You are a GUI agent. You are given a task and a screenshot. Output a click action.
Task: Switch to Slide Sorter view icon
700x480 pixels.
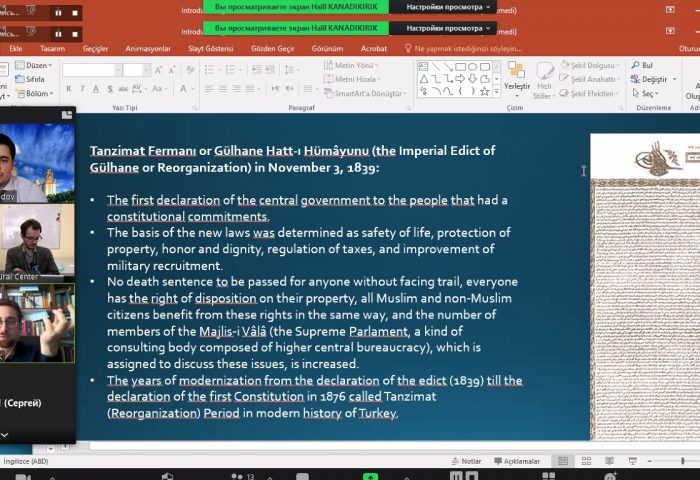pos(585,461)
